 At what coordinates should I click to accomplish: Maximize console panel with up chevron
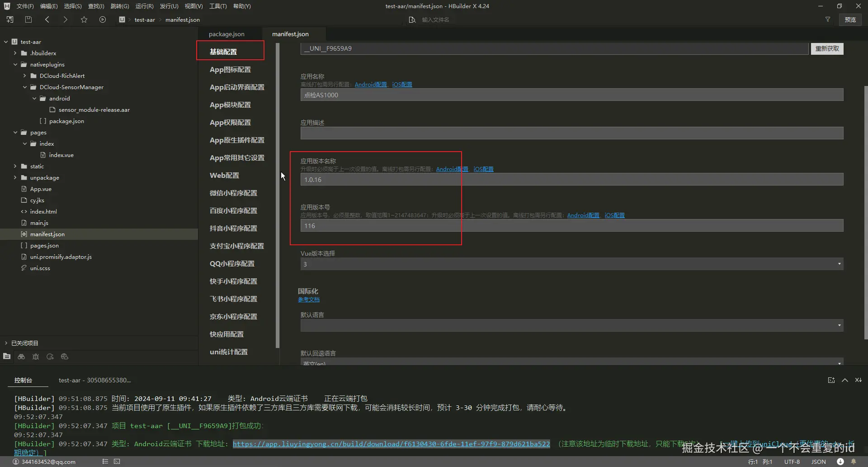845,380
